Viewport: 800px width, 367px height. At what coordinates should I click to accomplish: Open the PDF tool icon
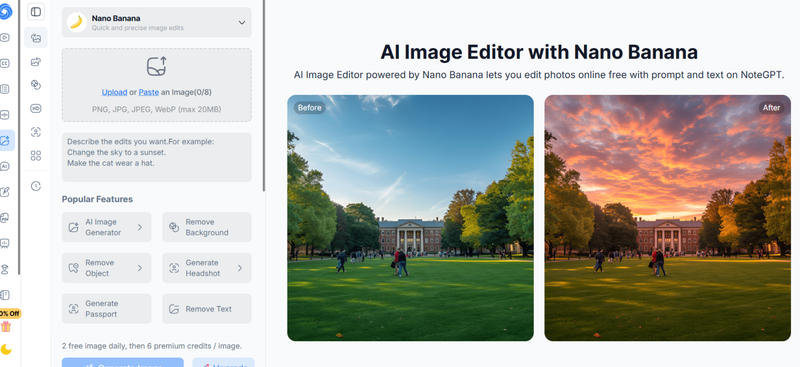pos(5,218)
